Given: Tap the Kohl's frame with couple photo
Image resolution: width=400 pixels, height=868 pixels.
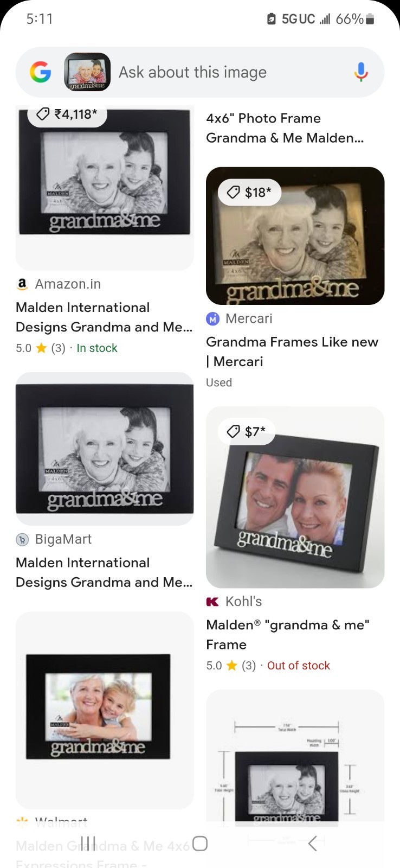Looking at the screenshot, I should pos(295,497).
